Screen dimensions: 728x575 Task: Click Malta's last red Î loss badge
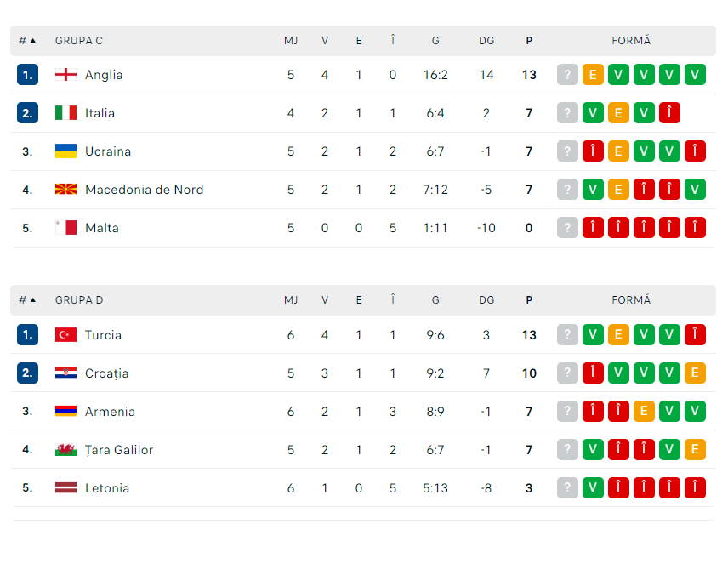click(695, 227)
